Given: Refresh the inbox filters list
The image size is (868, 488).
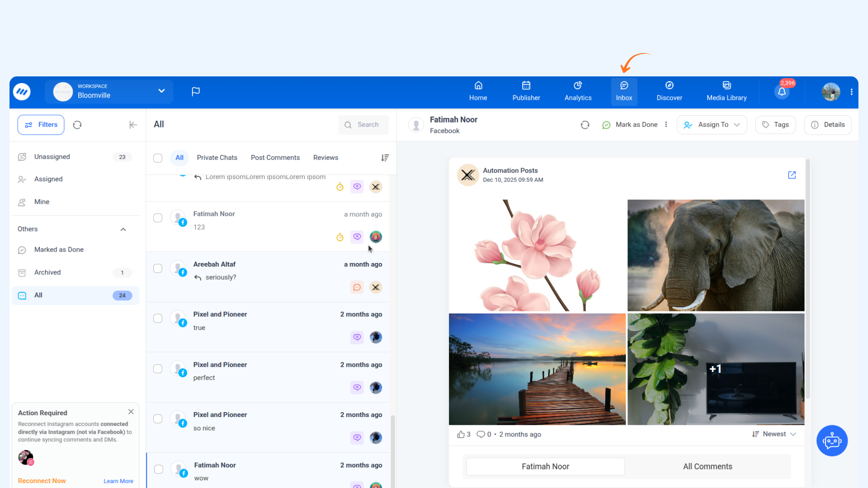Looking at the screenshot, I should pyautogui.click(x=77, y=125).
